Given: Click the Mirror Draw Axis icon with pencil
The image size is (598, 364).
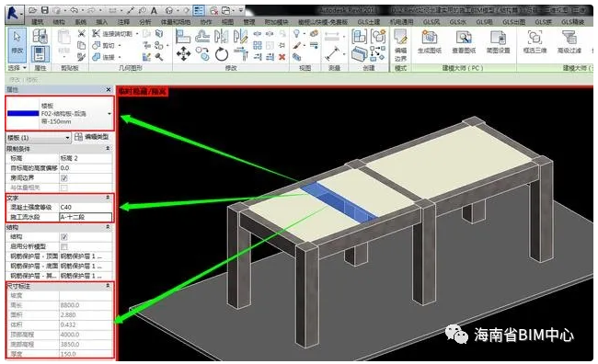Looking at the screenshot, I should coord(240,36).
